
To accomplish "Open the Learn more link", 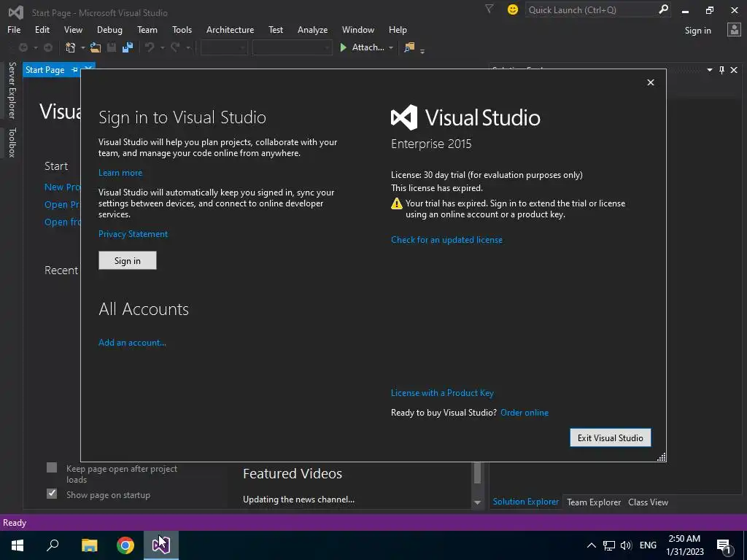I will coord(120,172).
